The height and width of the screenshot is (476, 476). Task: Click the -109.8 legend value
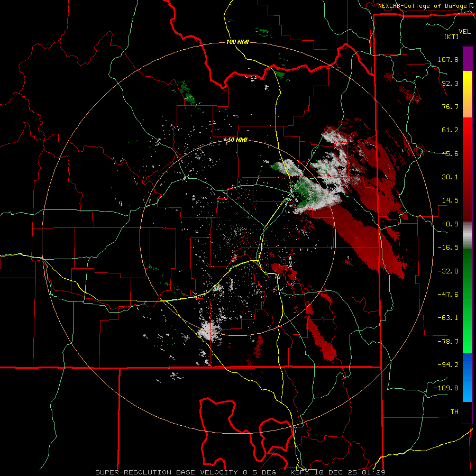pyautogui.click(x=446, y=388)
